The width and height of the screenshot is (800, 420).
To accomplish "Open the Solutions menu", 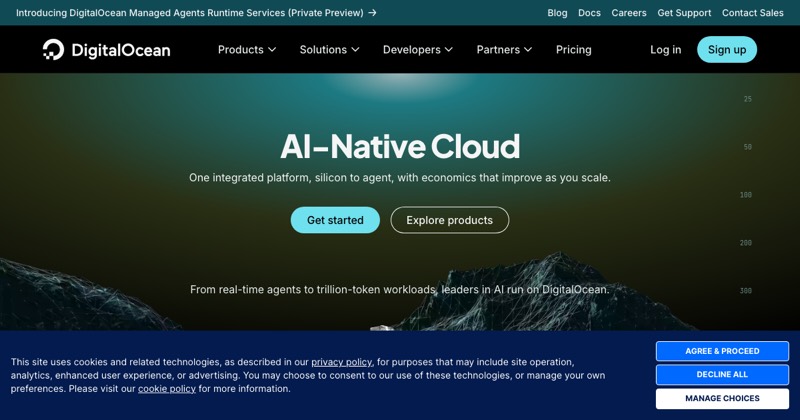I will [329, 50].
